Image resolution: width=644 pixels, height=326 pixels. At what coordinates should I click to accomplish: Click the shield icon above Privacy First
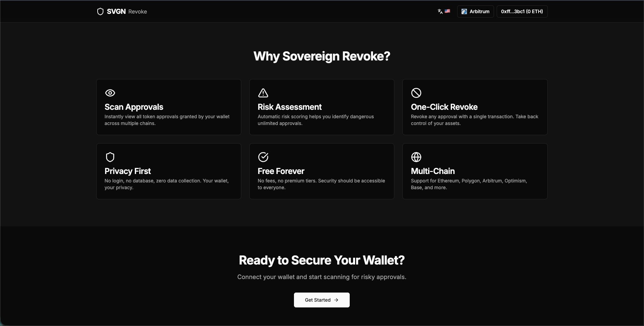[x=109, y=157]
